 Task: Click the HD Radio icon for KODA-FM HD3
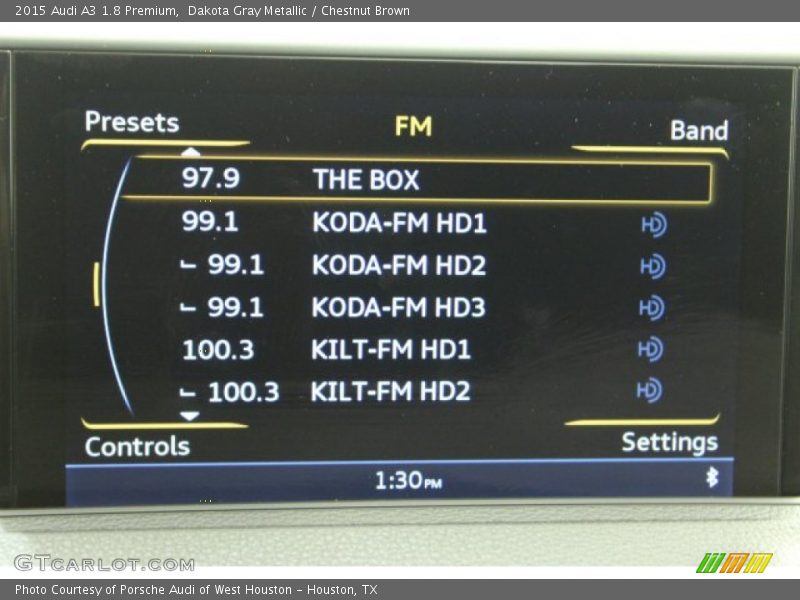(652, 308)
